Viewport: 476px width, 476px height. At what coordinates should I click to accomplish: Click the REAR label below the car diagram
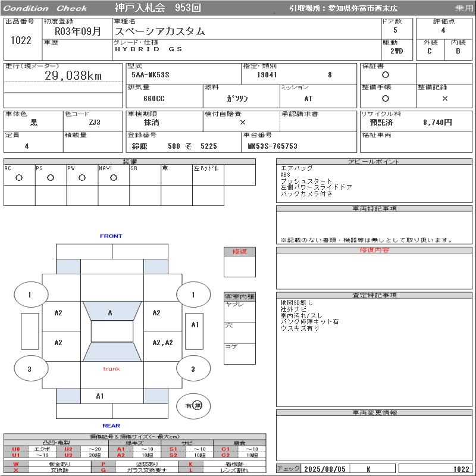[x=111, y=425]
